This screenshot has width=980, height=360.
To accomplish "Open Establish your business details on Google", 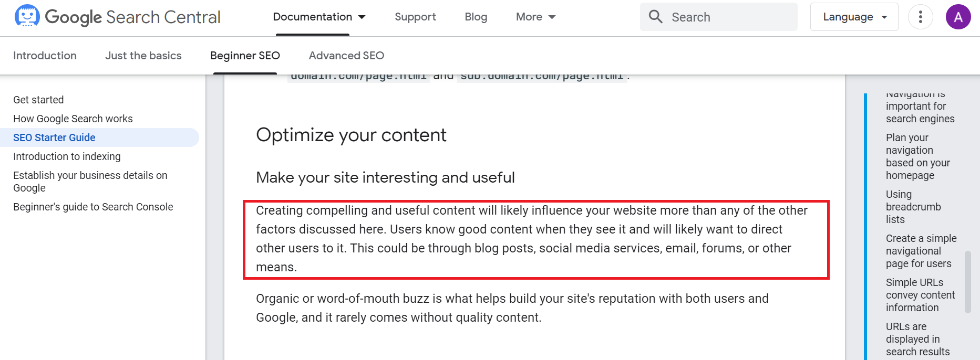I will (90, 182).
